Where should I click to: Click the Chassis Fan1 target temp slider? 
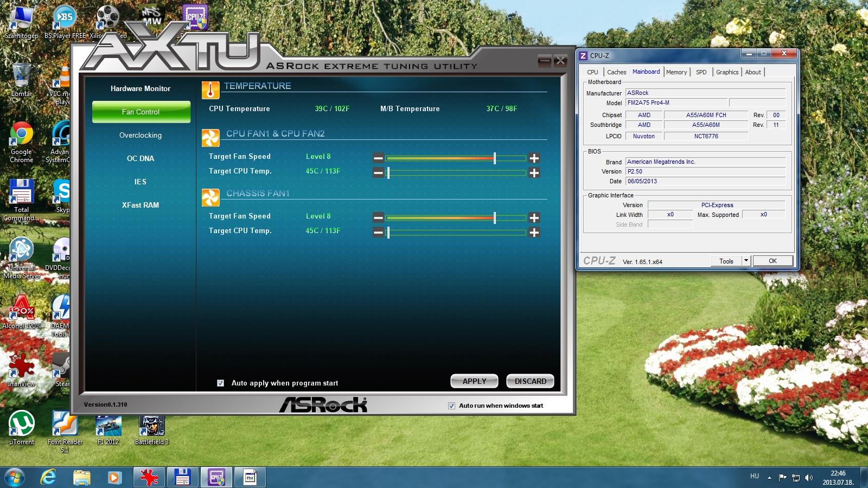click(456, 233)
